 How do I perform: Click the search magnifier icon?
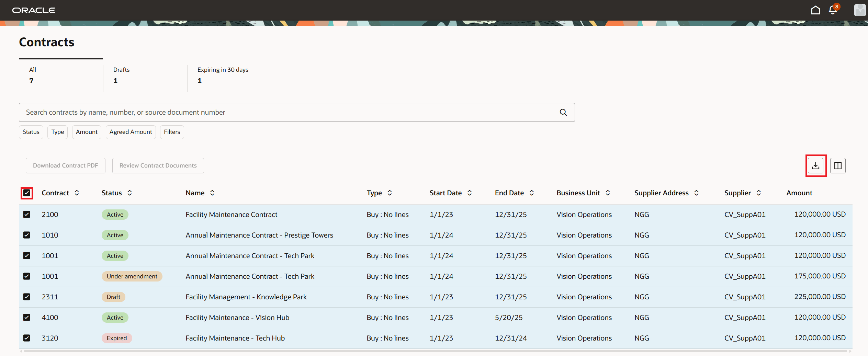[x=563, y=112]
